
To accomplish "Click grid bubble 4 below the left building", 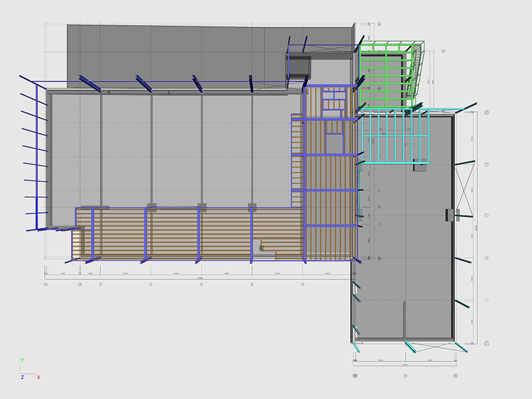I will point(151,284).
